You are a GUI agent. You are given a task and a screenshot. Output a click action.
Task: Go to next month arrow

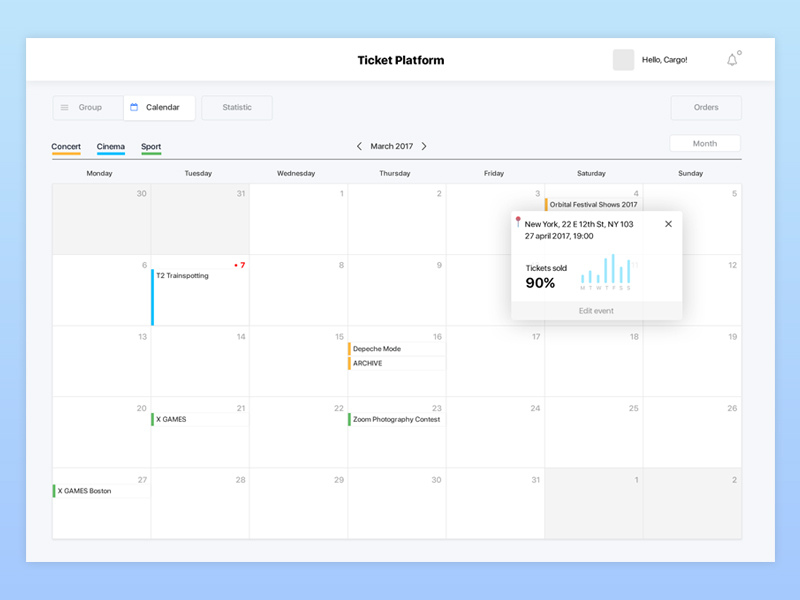(x=424, y=146)
